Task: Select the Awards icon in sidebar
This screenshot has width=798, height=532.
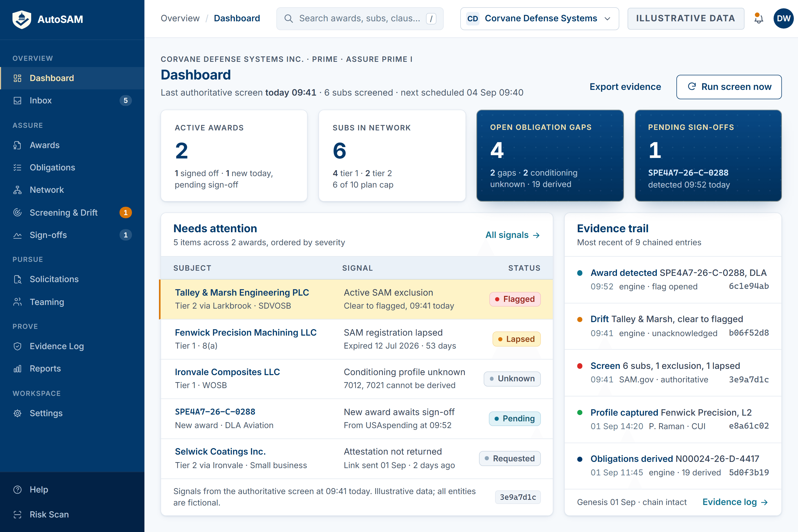Action: pyautogui.click(x=17, y=145)
